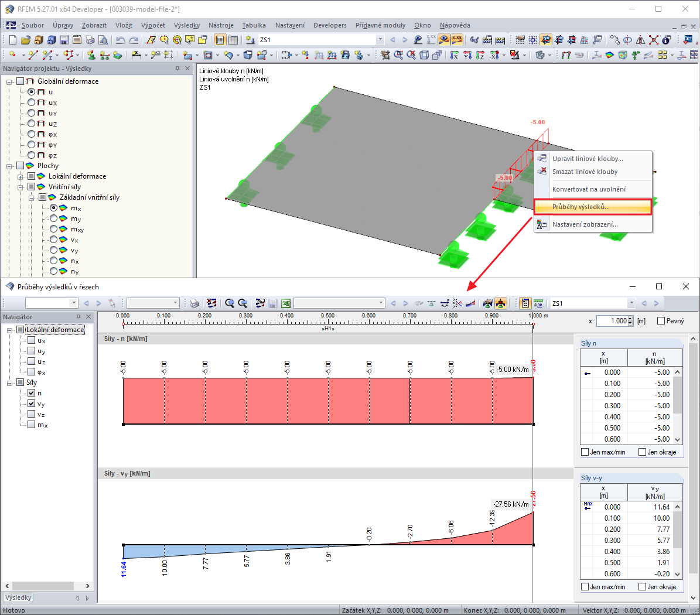Click zoom out magnifier in diagram toolbar

[x=243, y=303]
